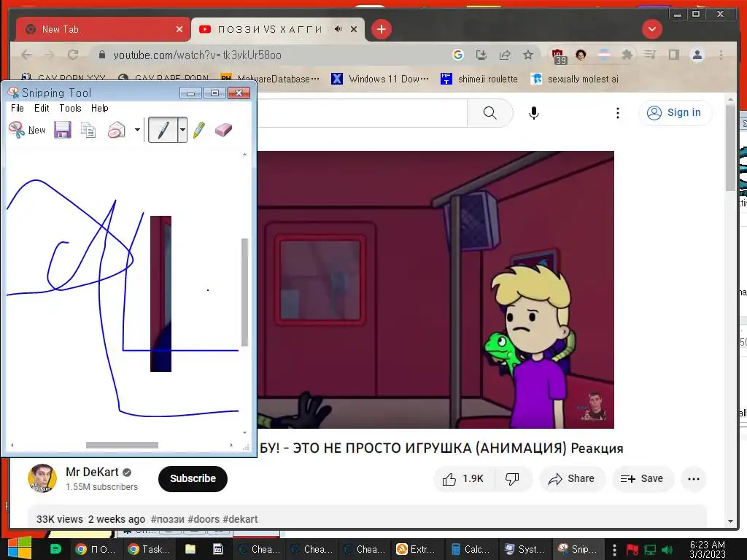The width and height of the screenshot is (747, 560).
Task: Click the Google icon in address bar
Action: pos(458,55)
